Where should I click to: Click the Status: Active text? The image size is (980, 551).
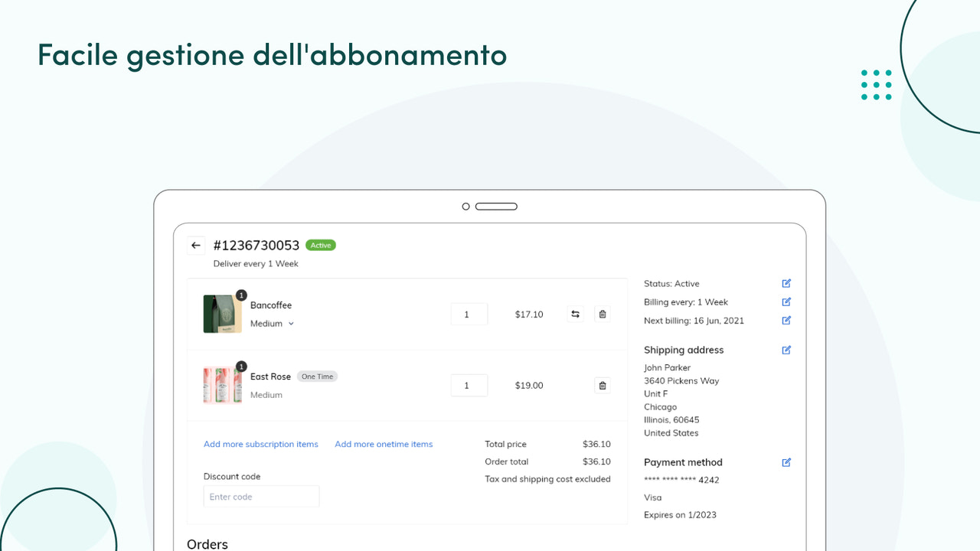[671, 283]
